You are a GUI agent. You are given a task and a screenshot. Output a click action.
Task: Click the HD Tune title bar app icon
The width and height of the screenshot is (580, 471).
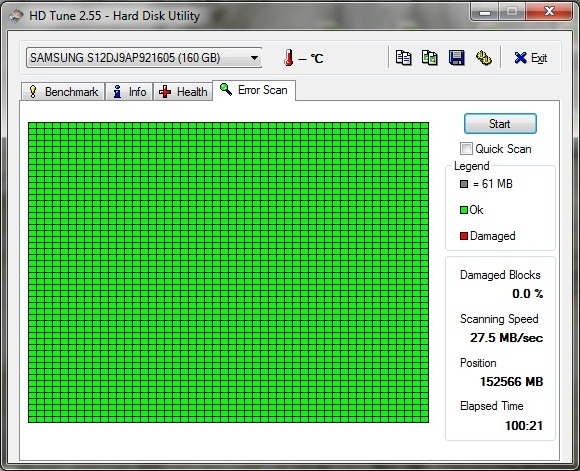(x=16, y=16)
